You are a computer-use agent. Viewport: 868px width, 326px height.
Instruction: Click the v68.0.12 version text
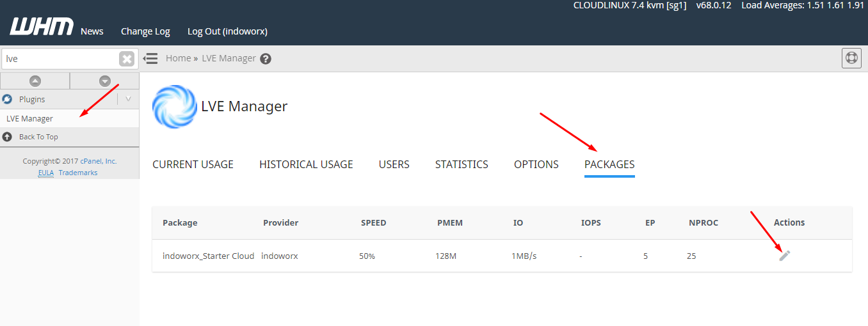(714, 5)
